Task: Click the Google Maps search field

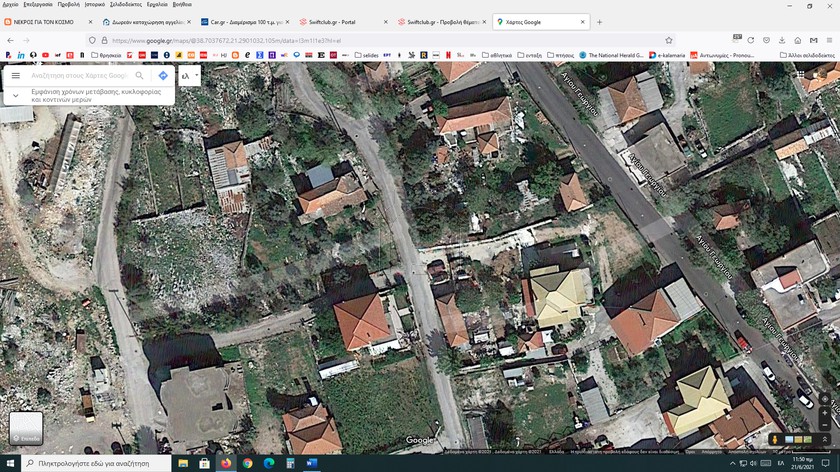Action: (x=78, y=75)
